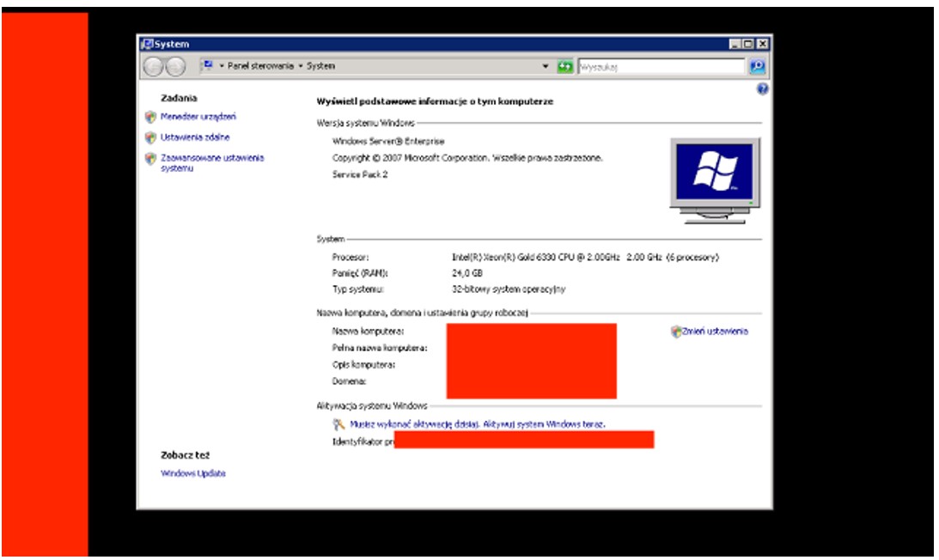Click the Intel Xeon Gold processor value

(585, 257)
